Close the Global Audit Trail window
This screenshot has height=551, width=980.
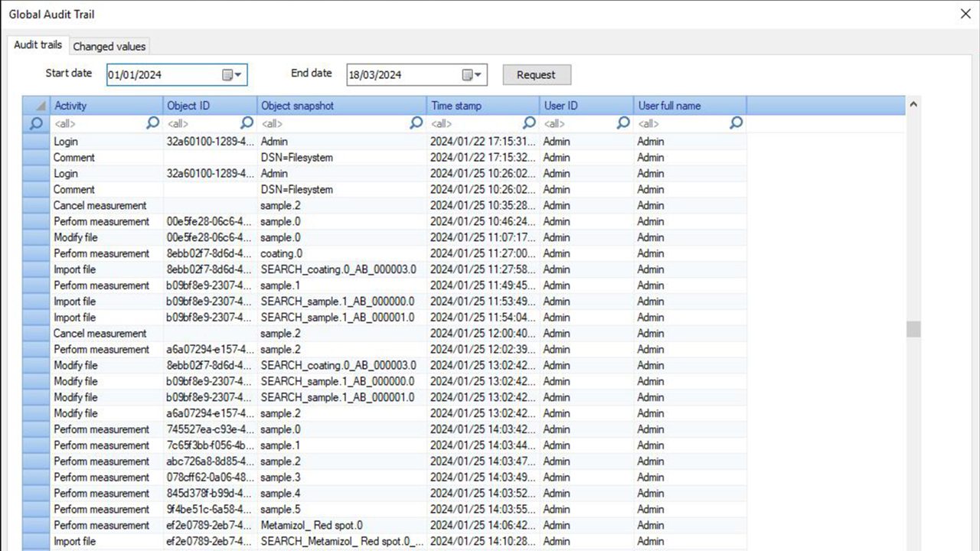(965, 14)
